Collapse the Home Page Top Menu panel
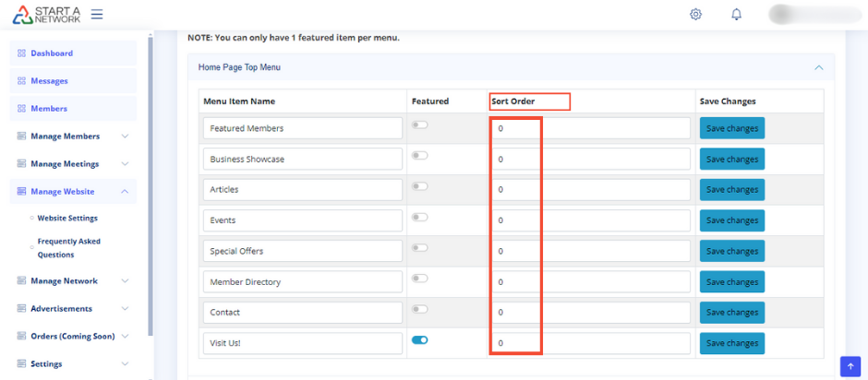This screenshot has height=380, width=868. pos(818,67)
